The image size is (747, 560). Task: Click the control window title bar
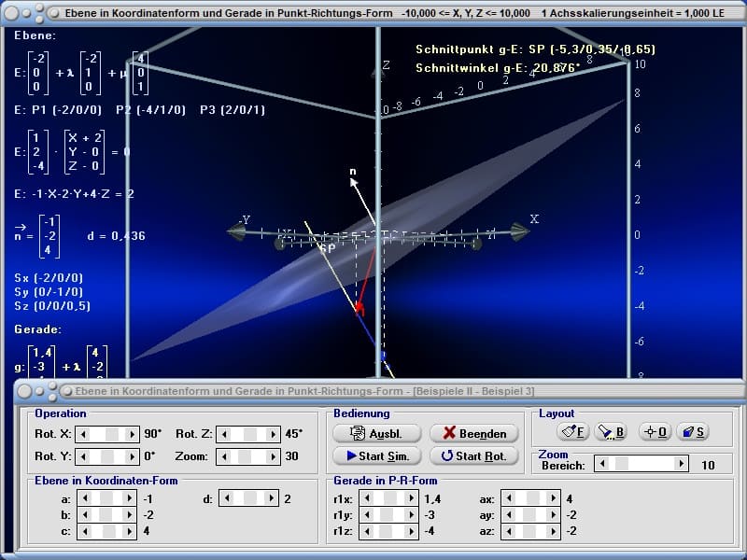380,391
